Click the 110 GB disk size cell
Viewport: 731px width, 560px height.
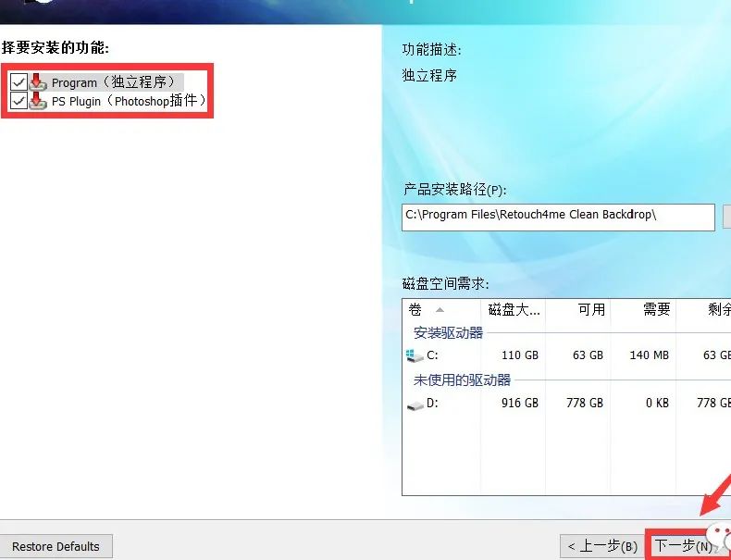point(520,355)
